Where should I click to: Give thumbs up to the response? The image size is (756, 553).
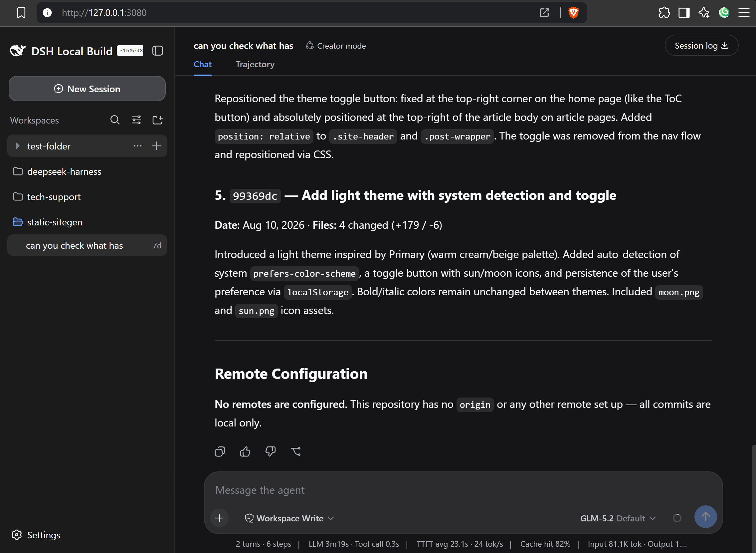245,451
